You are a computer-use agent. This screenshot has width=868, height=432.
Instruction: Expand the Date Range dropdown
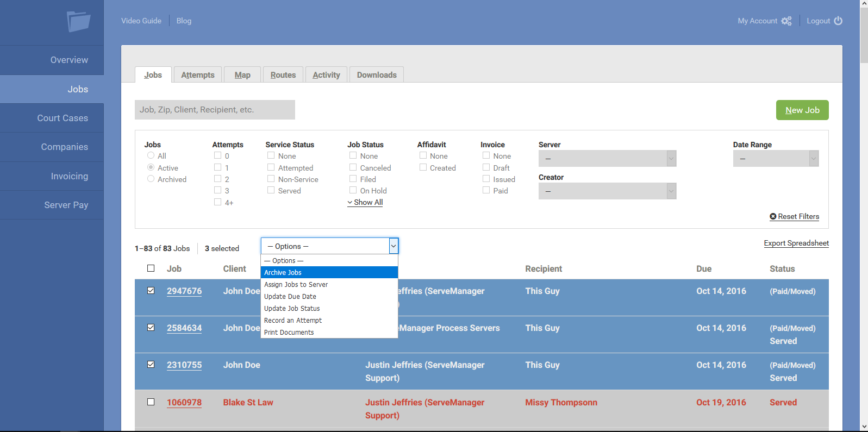(x=775, y=159)
